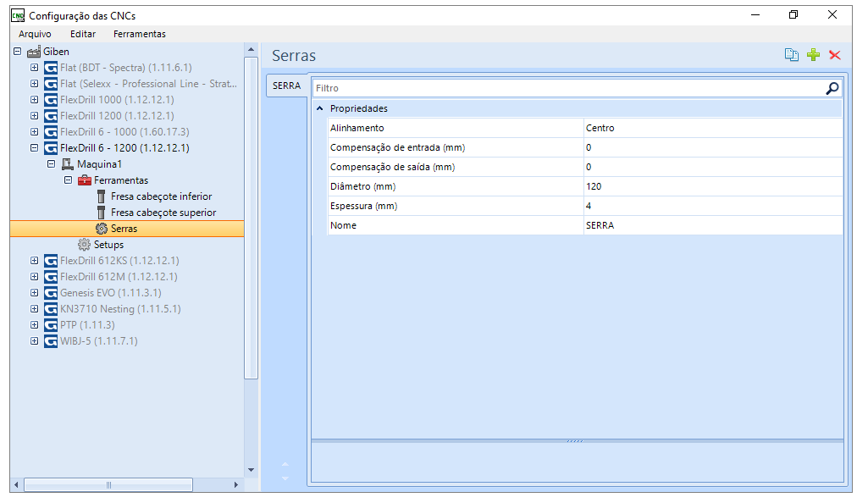This screenshot has height=503, width=868.
Task: Select KN3710 Nesting (1.11.5.1) item
Action: point(121,309)
